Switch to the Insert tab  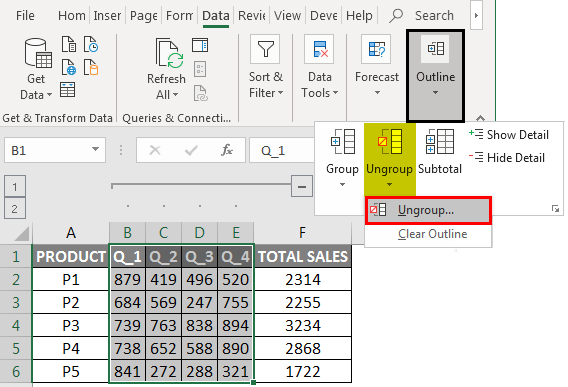107,16
